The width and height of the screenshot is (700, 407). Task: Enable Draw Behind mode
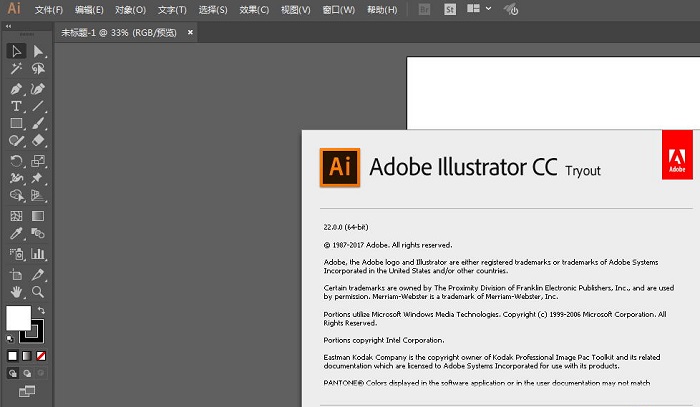click(x=27, y=373)
